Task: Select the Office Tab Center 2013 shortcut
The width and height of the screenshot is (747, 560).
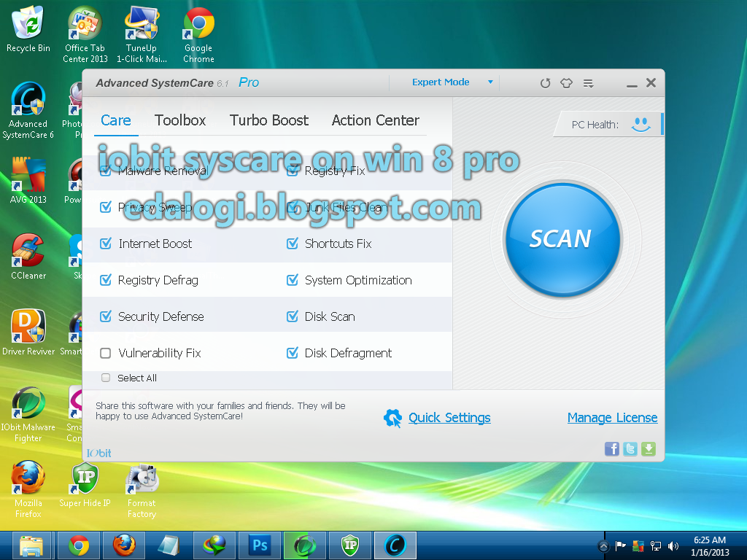Action: click(85, 34)
